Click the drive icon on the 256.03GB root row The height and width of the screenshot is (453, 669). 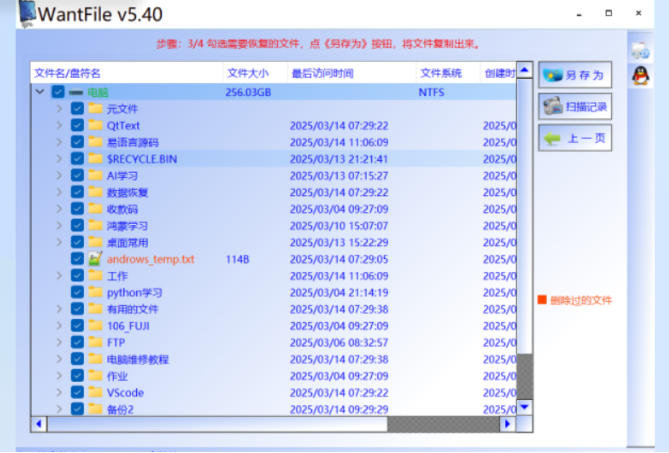tap(76, 92)
